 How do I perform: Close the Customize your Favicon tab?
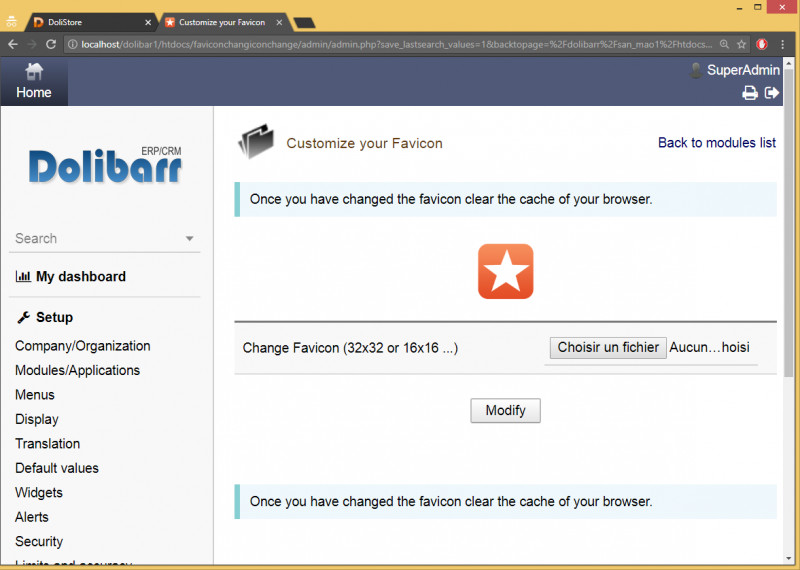279,22
